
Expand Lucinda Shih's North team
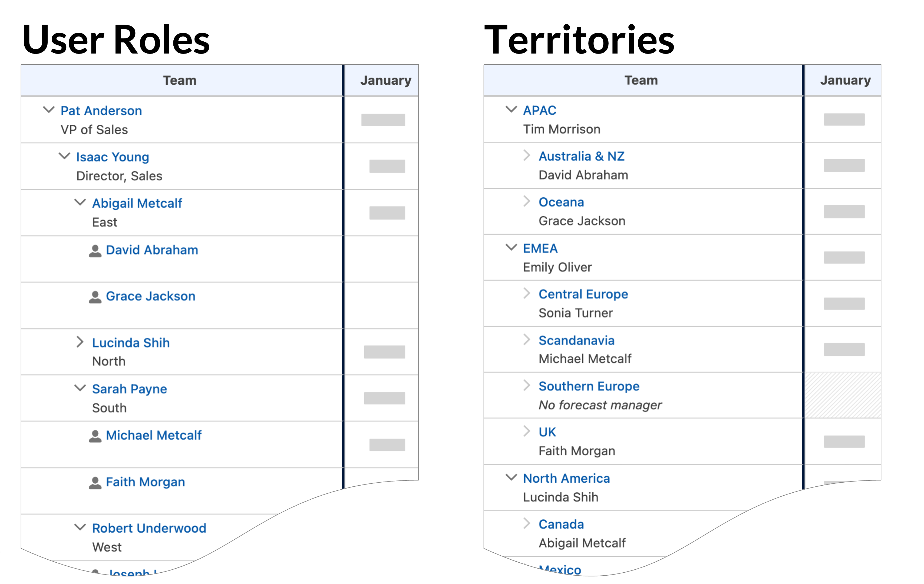coord(80,342)
